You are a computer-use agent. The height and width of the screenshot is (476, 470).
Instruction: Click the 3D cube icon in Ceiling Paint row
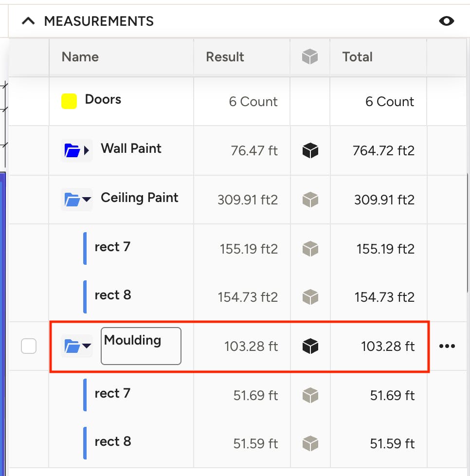point(310,200)
